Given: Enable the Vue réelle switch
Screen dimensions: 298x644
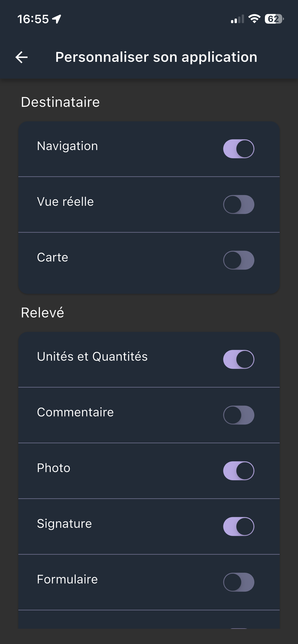Looking at the screenshot, I should coord(239,204).
